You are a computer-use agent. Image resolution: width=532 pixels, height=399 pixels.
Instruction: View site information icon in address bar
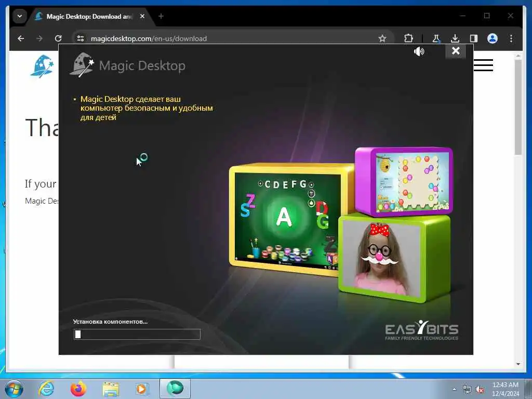tap(81, 38)
